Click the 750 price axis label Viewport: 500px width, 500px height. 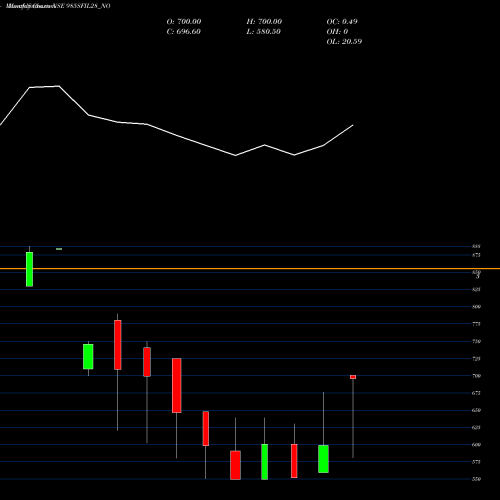click(476, 342)
